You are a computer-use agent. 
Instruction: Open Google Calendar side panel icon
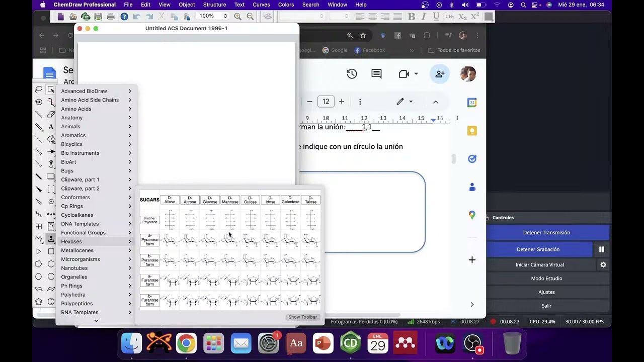point(472,102)
